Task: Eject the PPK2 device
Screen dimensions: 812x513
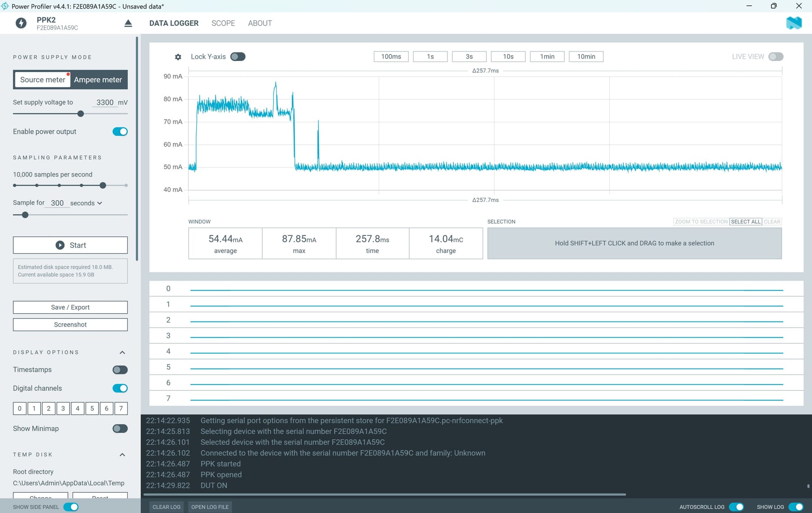Action: point(128,23)
